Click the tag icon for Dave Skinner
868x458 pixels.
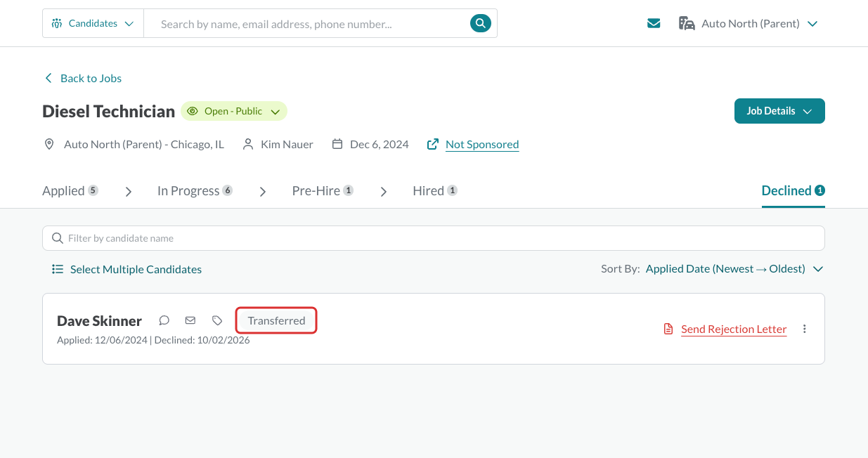click(x=217, y=320)
